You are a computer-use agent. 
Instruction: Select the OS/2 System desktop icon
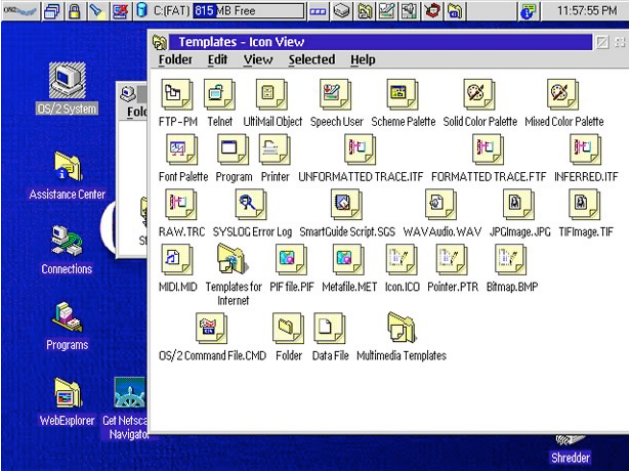pos(67,80)
